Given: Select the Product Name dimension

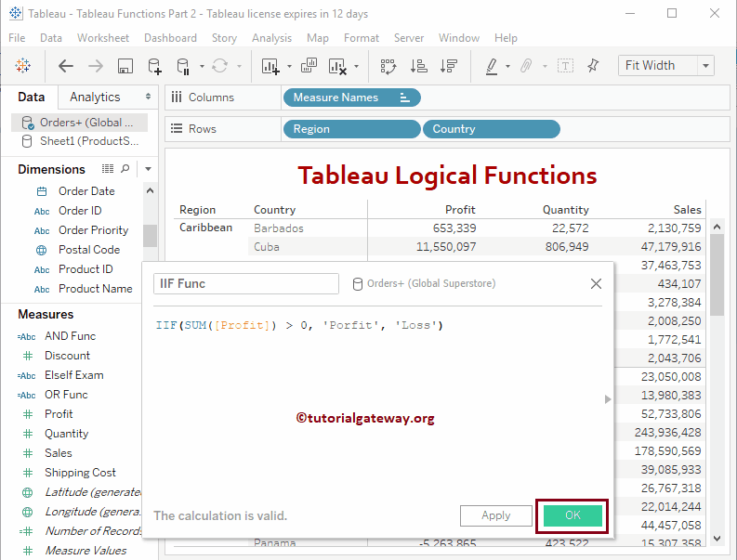Looking at the screenshot, I should 96,289.
